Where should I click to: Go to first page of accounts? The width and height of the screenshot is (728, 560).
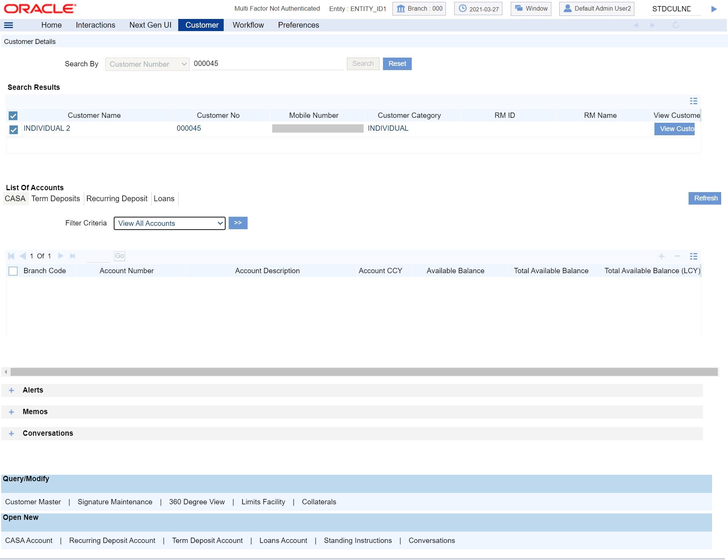(x=11, y=256)
